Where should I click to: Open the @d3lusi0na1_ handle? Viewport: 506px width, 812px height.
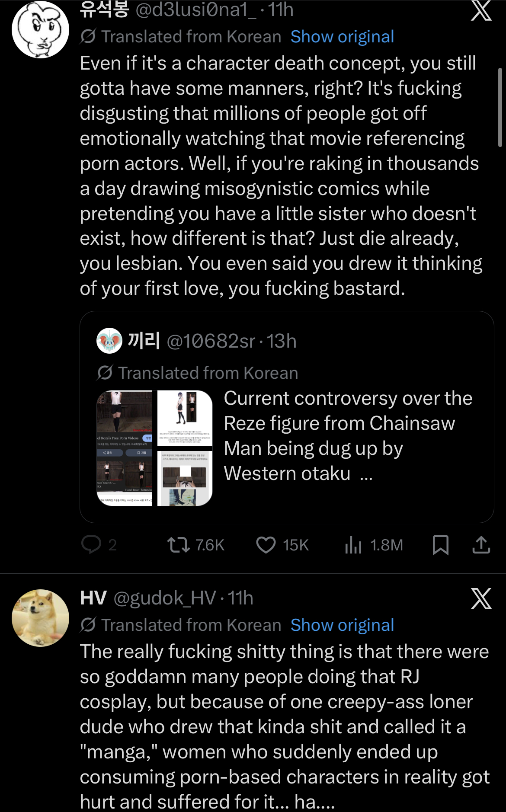tap(196, 10)
